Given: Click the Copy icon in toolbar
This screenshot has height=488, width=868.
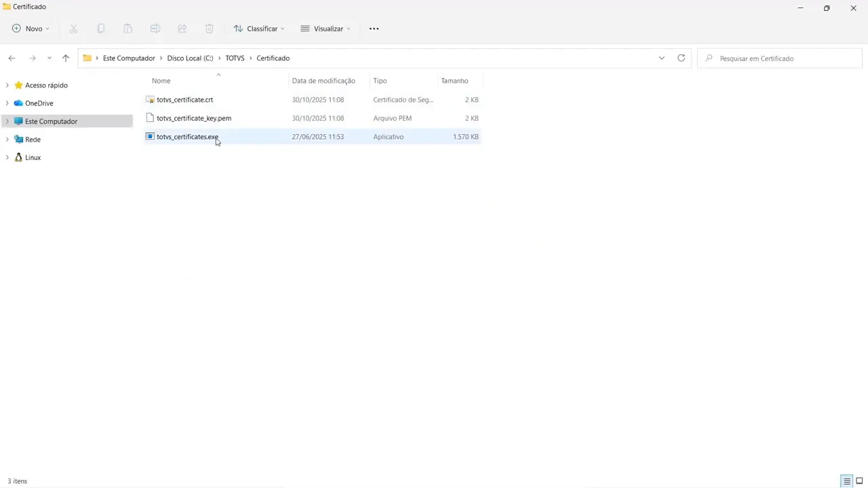Looking at the screenshot, I should tap(100, 28).
